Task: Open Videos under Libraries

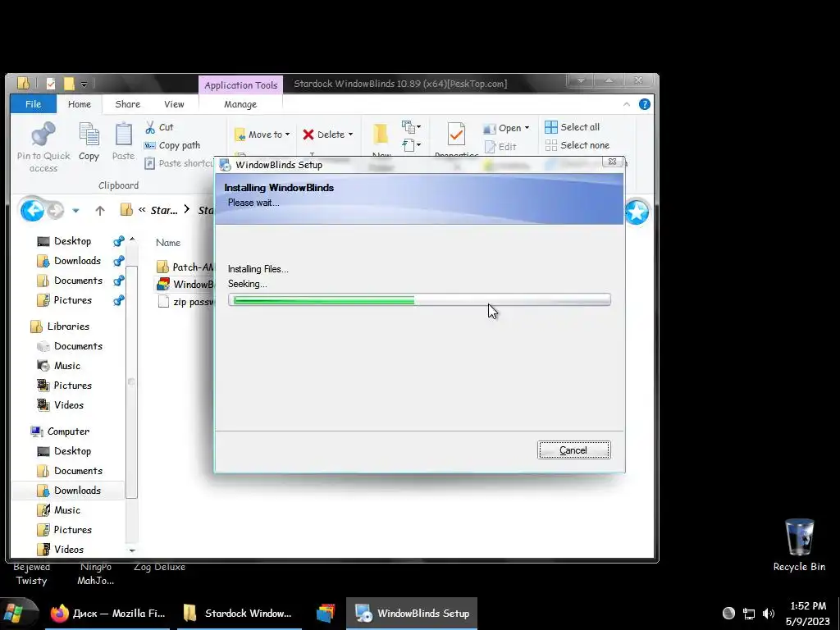Action: 60,405
